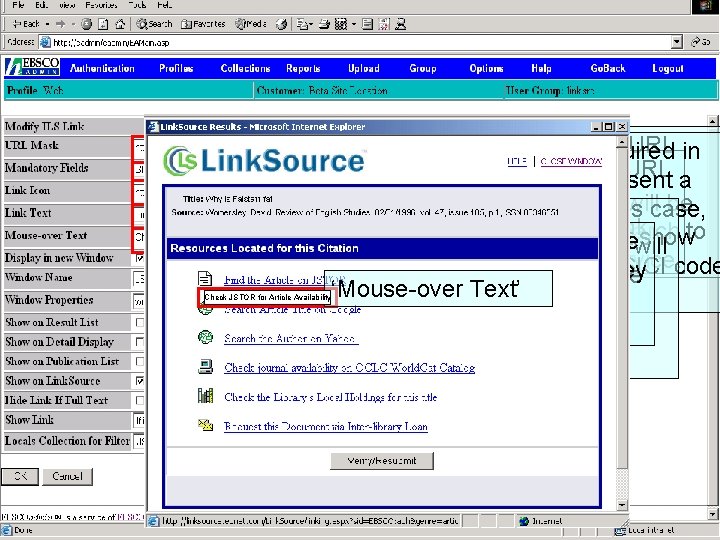Viewport: 720px width, 540px height.
Task: Enable the Show on Result List checkbox
Action: point(140,322)
